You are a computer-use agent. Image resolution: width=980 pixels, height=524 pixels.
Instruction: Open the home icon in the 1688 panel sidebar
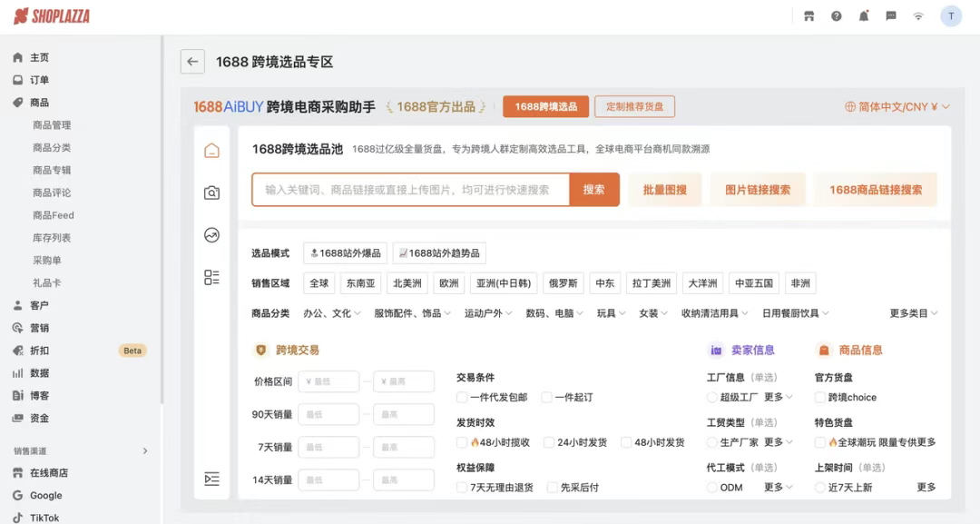point(211,149)
